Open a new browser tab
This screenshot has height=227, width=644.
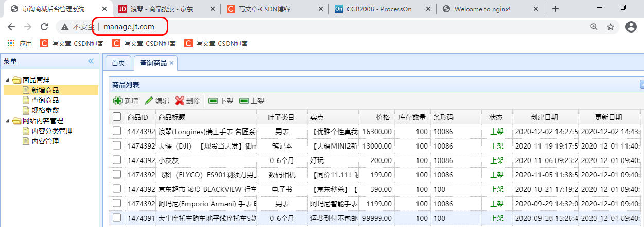555,9
